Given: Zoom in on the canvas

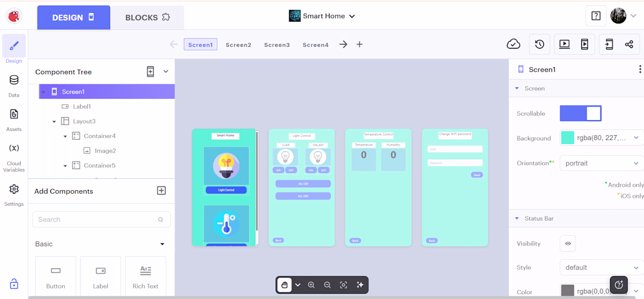Looking at the screenshot, I should (311, 284).
